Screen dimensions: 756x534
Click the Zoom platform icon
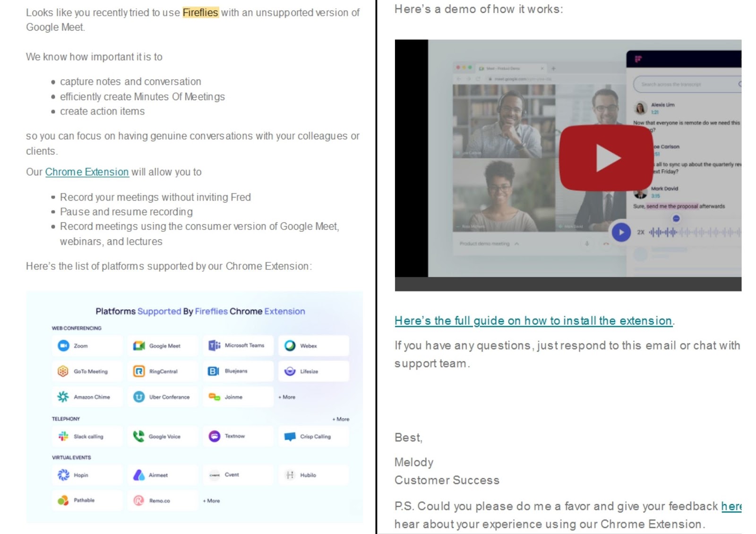tap(63, 346)
